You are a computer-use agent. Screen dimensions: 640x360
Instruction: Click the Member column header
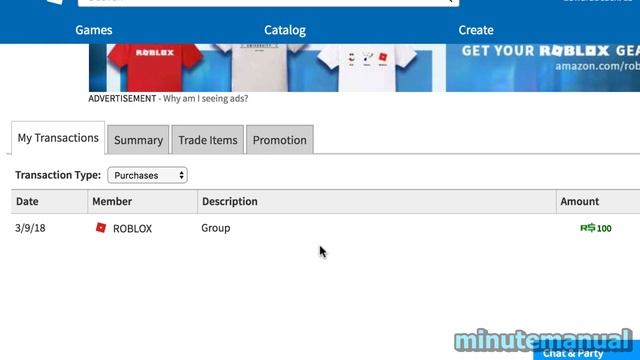(142, 202)
